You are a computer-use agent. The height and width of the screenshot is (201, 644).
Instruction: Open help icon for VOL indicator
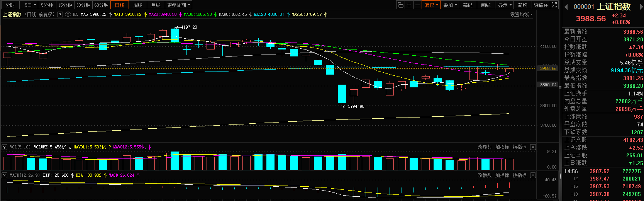[4, 147]
